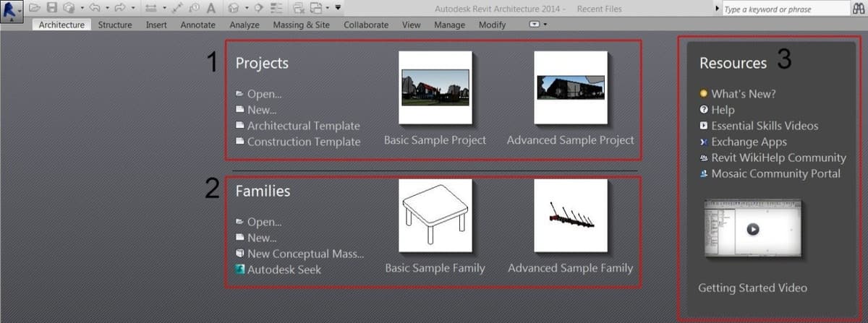Click the What's New yellow star icon
868x323 pixels.
pos(703,94)
